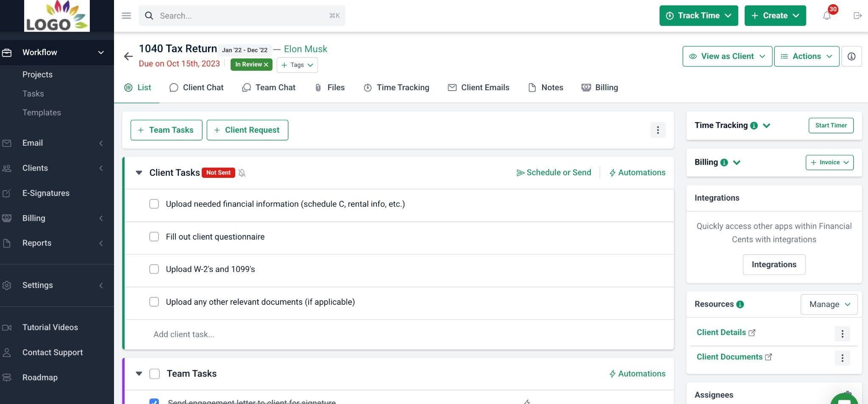Image resolution: width=868 pixels, height=404 pixels.
Task: Open Client Tasks Automations link
Action: 637,173
